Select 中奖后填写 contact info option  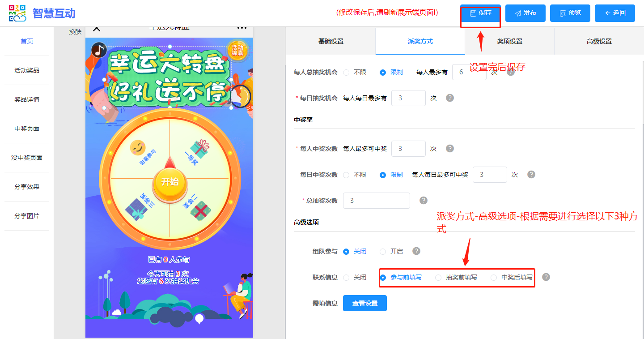click(494, 278)
